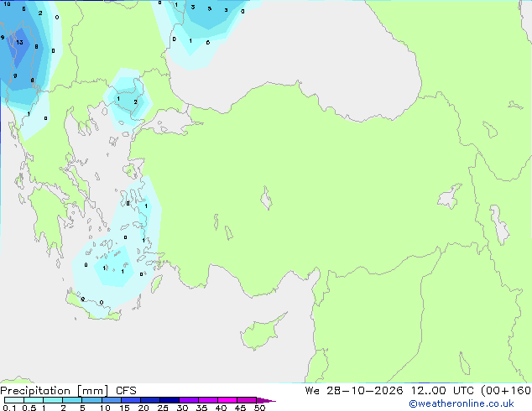The image size is (532, 411).
Task: Select the 35–40 mm legend swatch
Action: (x=208, y=400)
